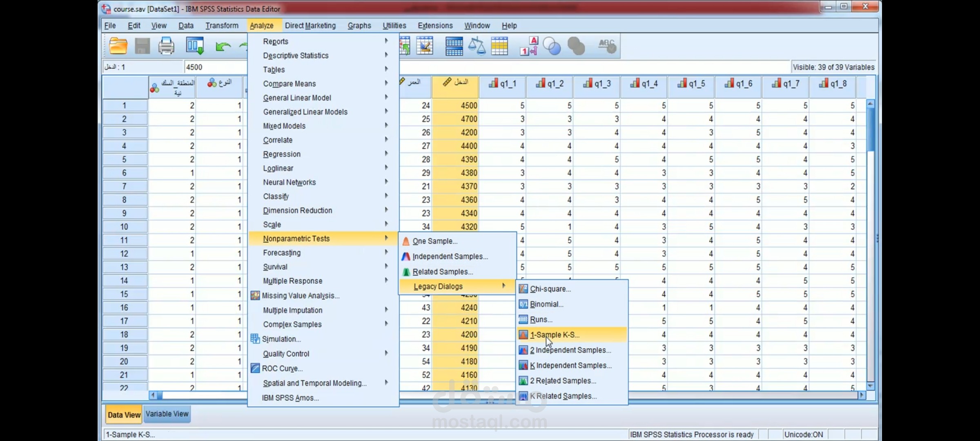Image resolution: width=980 pixels, height=441 pixels.
Task: Click the Recall Recently Used Dialogs icon
Action: 195,46
